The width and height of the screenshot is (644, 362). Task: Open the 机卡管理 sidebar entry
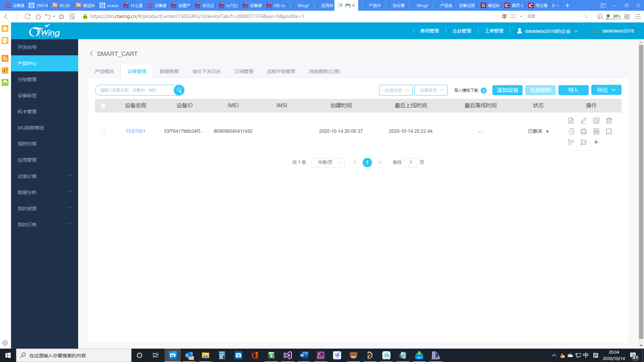coord(27,112)
